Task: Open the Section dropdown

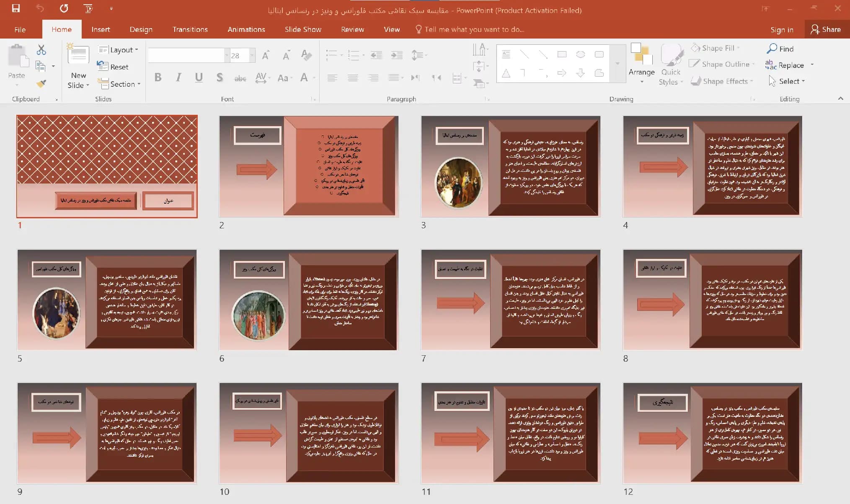Action: click(x=119, y=84)
